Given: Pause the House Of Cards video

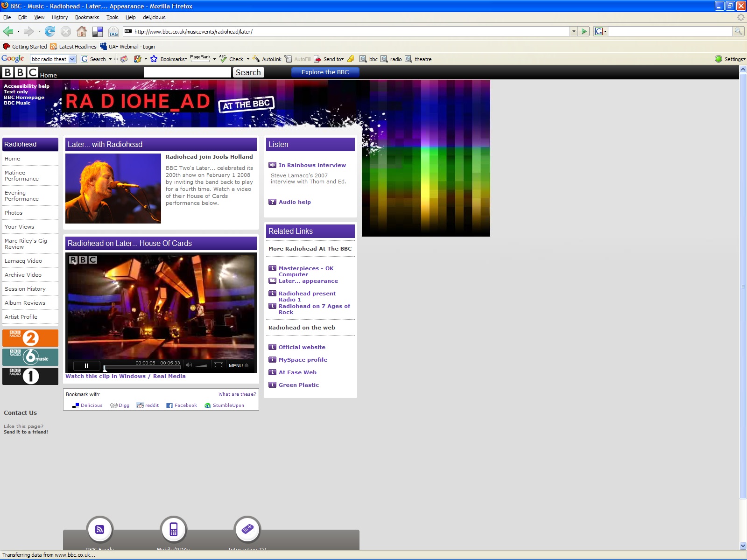Looking at the screenshot, I should coord(86,366).
